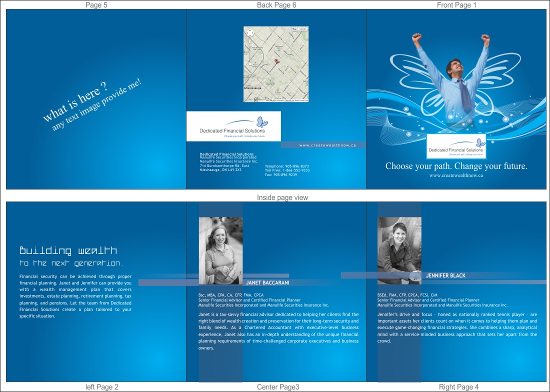Image resolution: width=550 pixels, height=392 pixels.
Task: Click Janet Baccarani's portrait photo
Action: pos(220,250)
